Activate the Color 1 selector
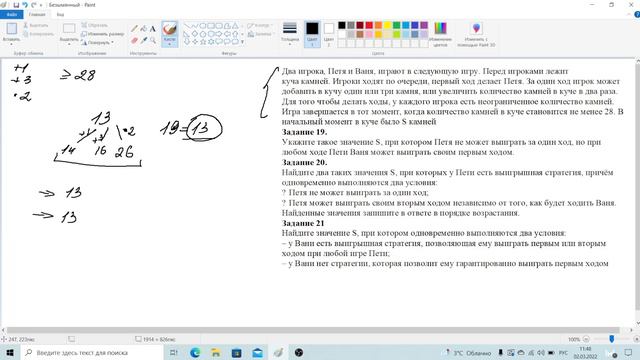Image resolution: width=640 pixels, height=360 pixels. pos(312,33)
